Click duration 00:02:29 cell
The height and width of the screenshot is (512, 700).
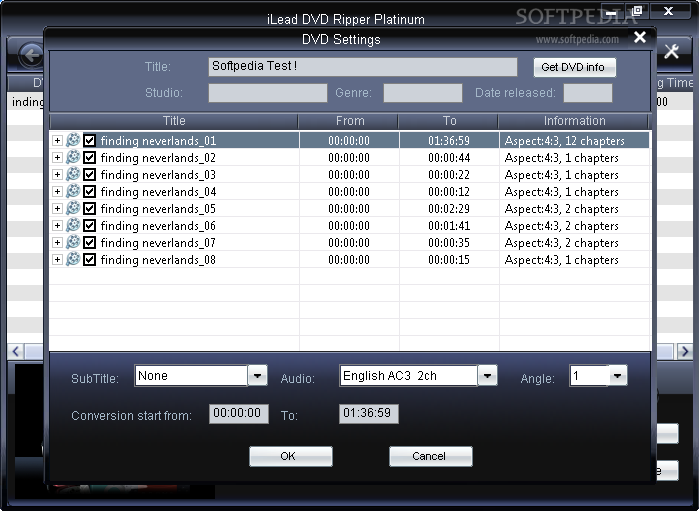coord(449,208)
